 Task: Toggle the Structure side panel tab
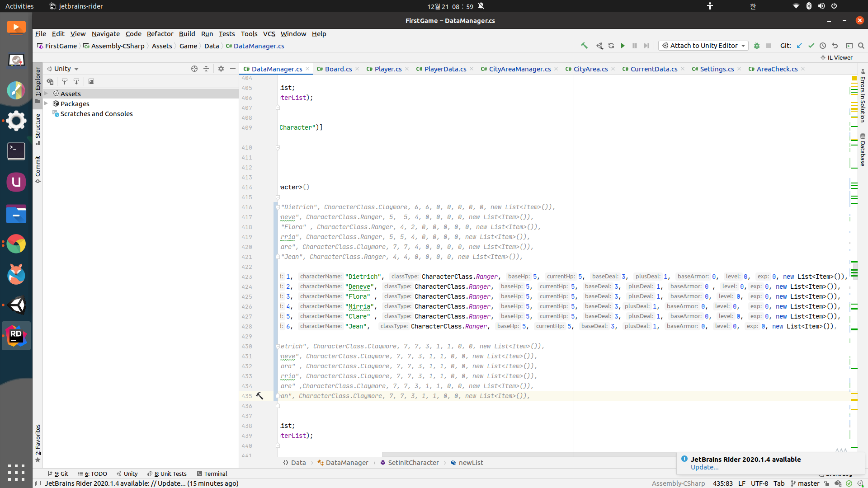(38, 129)
